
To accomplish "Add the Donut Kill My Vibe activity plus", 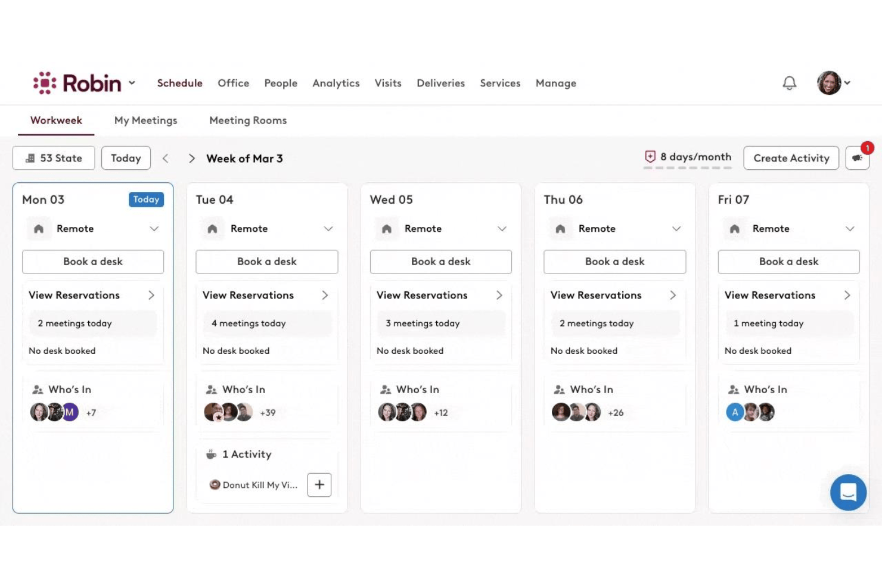I will tap(319, 485).
